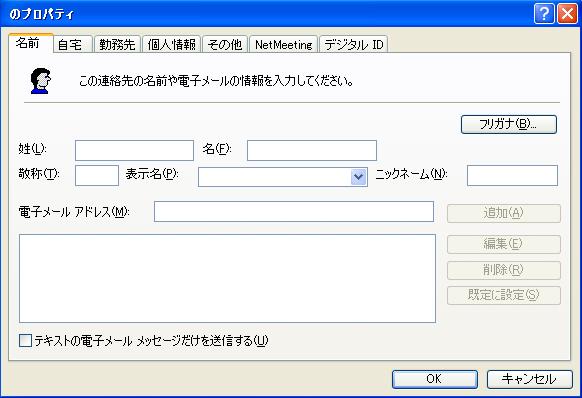Enable テキストの電子メール メッセージだけを送信する checkbox
This screenshot has height=398, width=582.
pyautogui.click(x=25, y=340)
